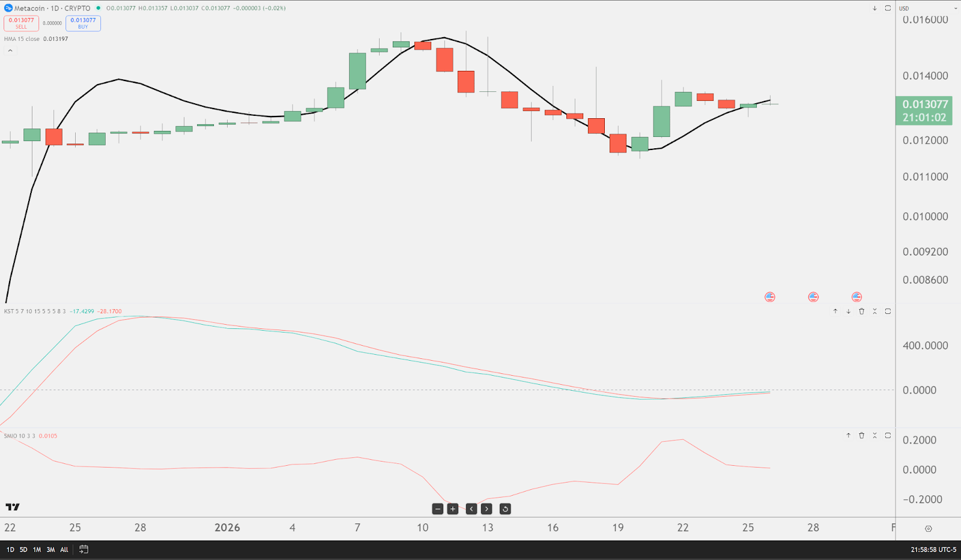Screen dimensions: 961x560
Task: Maximize the main price chart pane
Action: click(888, 8)
